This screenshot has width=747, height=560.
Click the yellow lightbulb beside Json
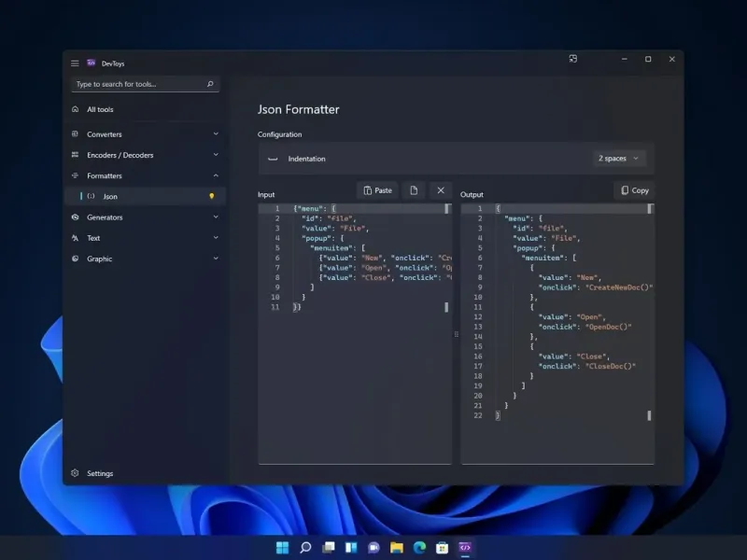point(212,196)
